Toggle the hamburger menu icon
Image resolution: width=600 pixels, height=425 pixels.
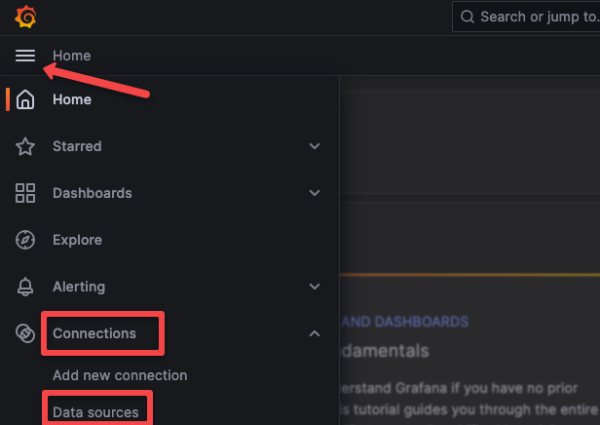[x=25, y=56]
